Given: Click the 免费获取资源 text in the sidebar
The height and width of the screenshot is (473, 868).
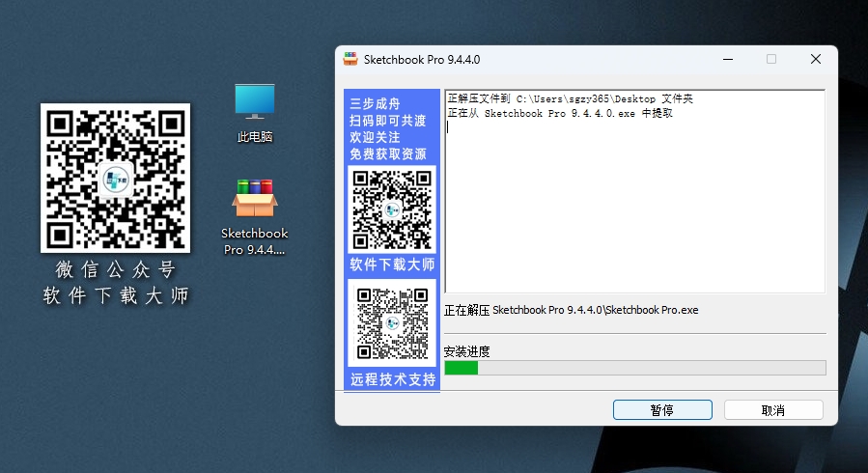Looking at the screenshot, I should click(387, 153).
